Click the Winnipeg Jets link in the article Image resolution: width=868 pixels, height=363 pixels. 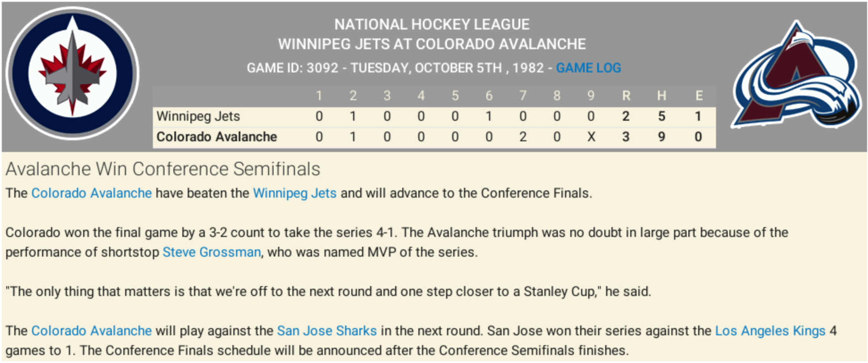pyautogui.click(x=295, y=193)
